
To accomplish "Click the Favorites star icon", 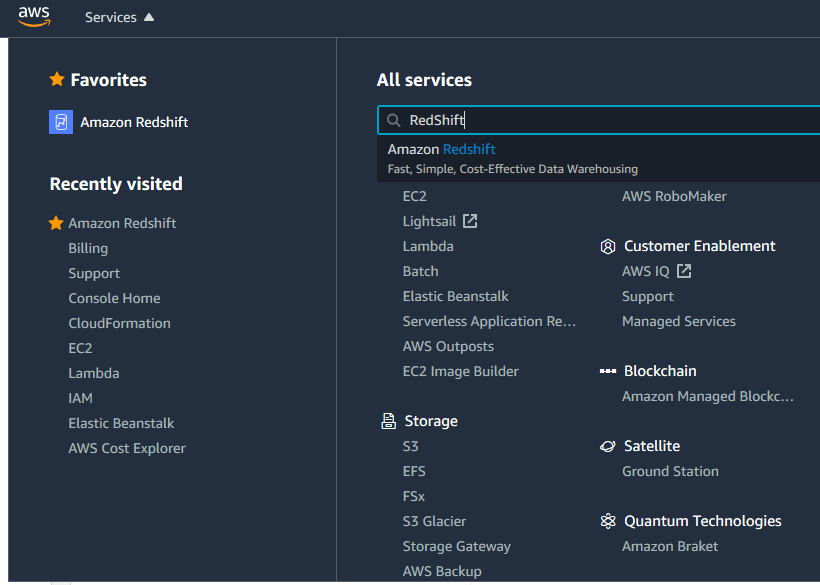I will pyautogui.click(x=57, y=79).
